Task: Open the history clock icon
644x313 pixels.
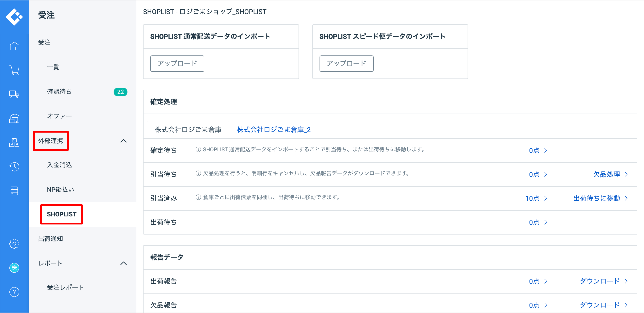Action: click(x=14, y=167)
